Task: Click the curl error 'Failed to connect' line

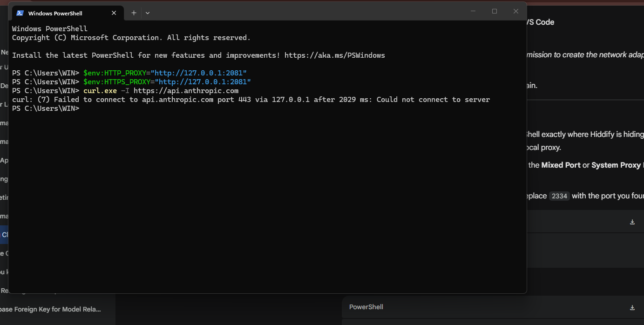Action: point(251,100)
